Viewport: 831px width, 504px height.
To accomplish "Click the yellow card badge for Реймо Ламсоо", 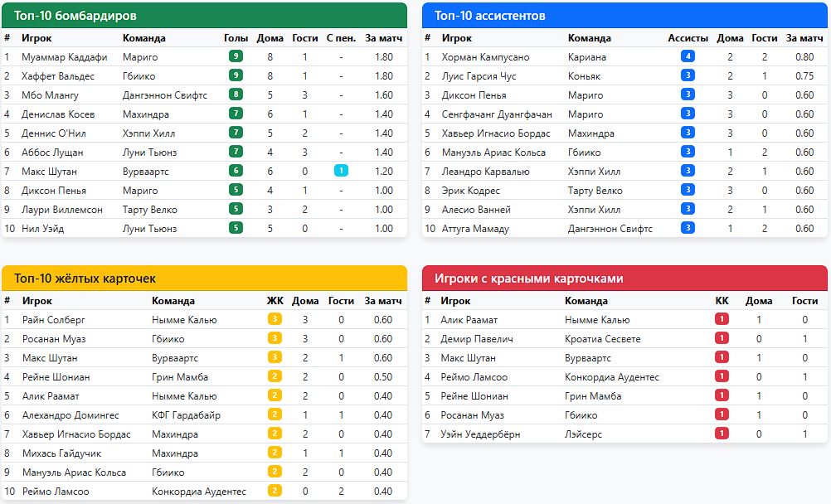I will point(275,491).
